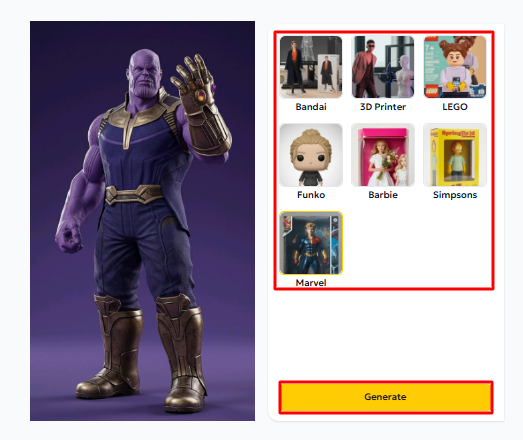Viewport: 523px width, 440px height.
Task: Click the gold belt on the figure
Action: pyautogui.click(x=134, y=194)
